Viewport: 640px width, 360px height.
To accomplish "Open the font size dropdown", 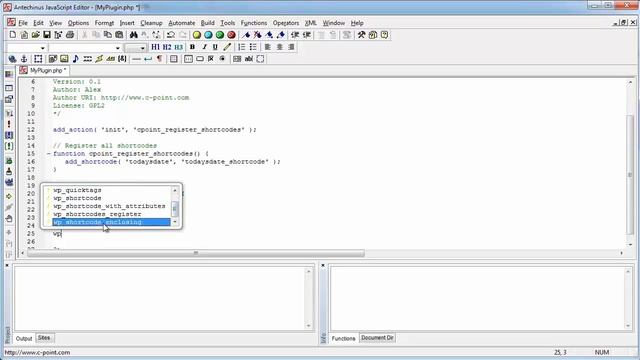I will point(142,48).
